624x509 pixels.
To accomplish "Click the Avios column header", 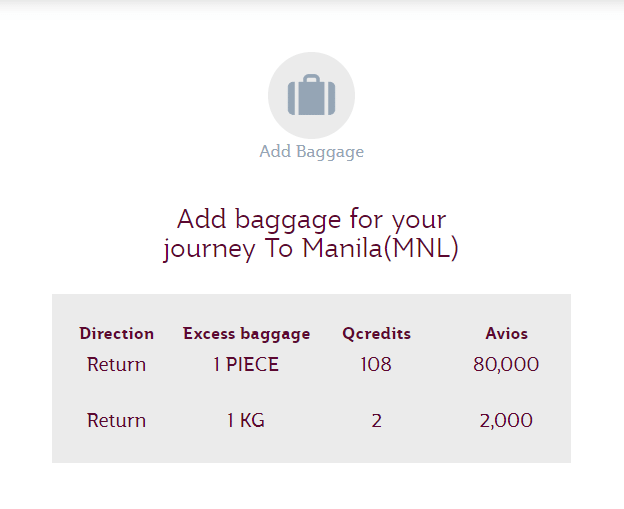I will coord(506,334).
